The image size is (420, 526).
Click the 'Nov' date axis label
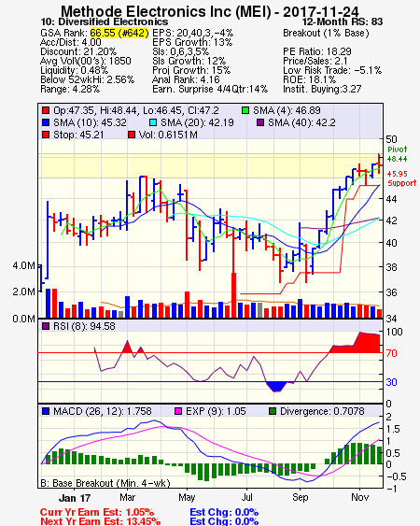360,497
